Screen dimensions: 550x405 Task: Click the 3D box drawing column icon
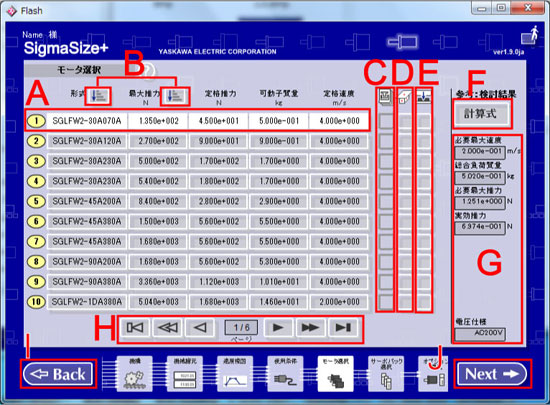tap(405, 96)
